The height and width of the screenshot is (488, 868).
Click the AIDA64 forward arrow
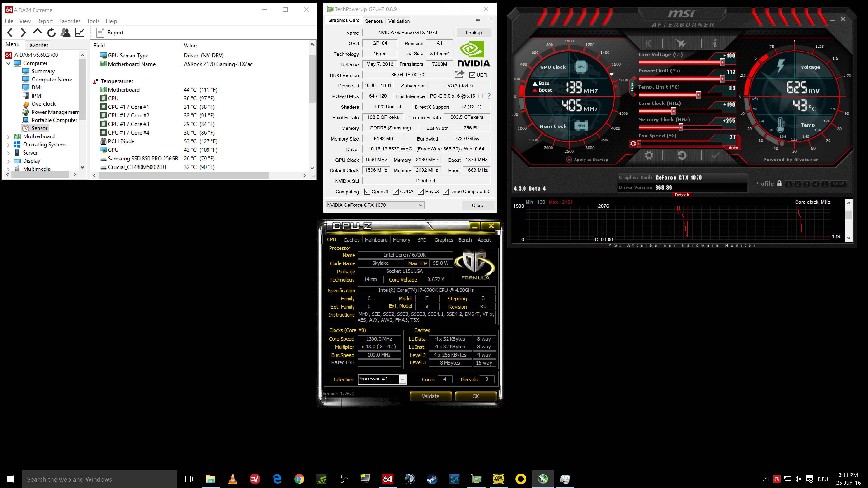23,32
